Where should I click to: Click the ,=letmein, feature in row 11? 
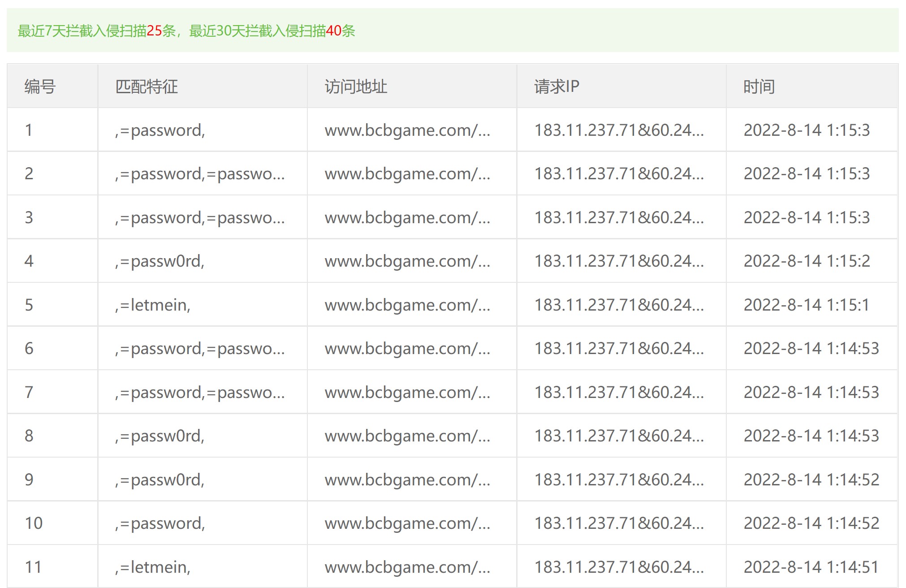pyautogui.click(x=153, y=567)
